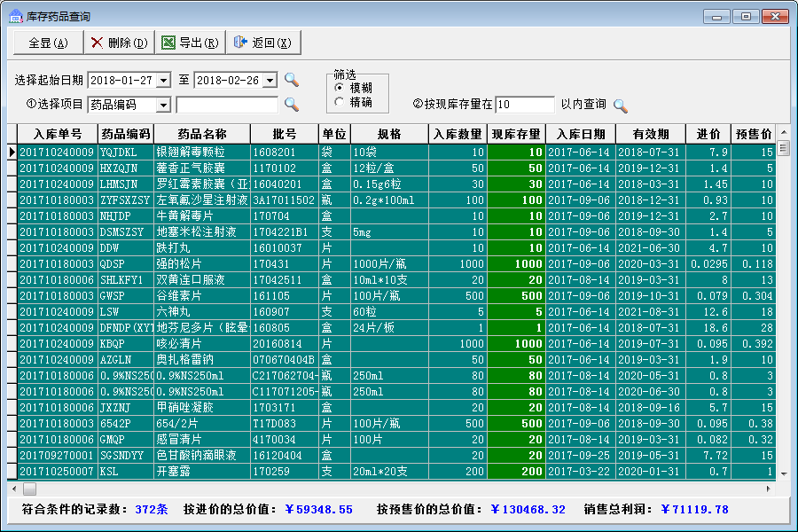798x532 pixels.
Task: Click the 入库数量 column header
Action: (458, 134)
